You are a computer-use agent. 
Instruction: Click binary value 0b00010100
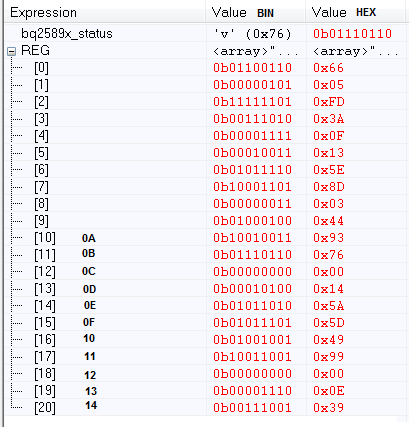click(253, 289)
